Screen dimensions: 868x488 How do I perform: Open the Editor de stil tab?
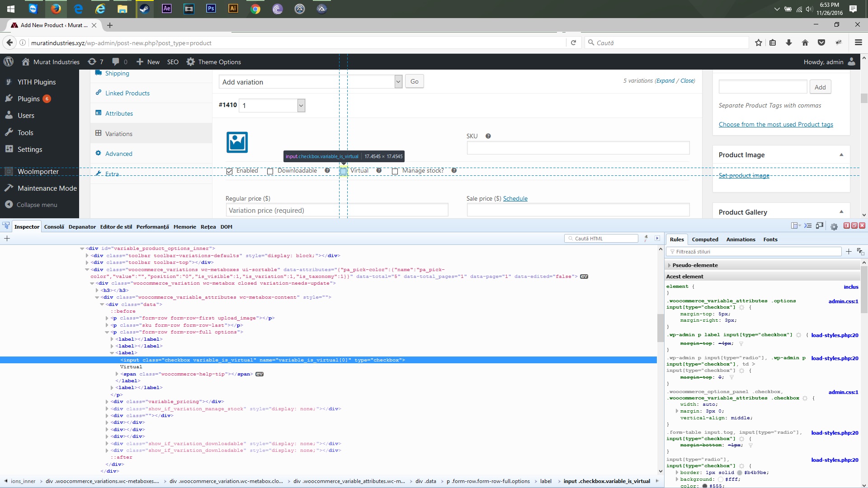click(x=116, y=227)
